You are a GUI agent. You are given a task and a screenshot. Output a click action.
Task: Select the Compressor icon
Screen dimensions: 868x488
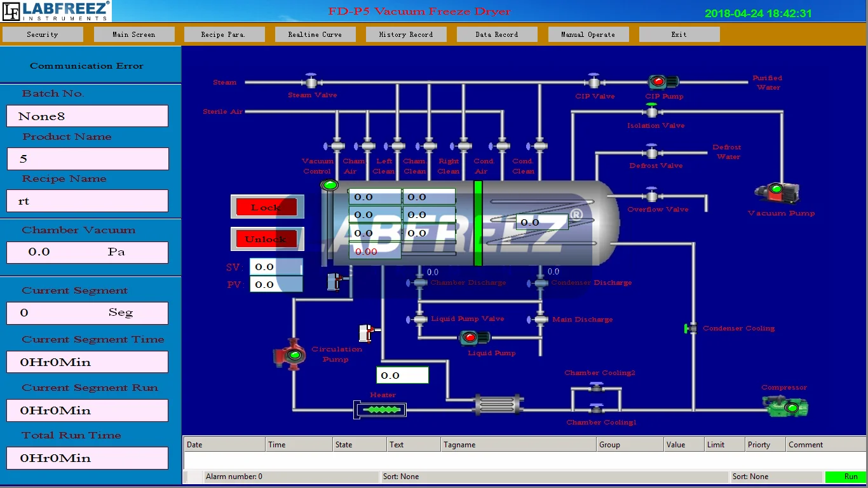coord(785,406)
